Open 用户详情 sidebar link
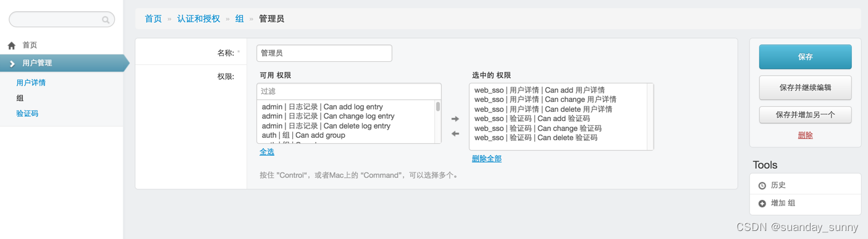Screen dimensions: 868x239 tap(31, 82)
